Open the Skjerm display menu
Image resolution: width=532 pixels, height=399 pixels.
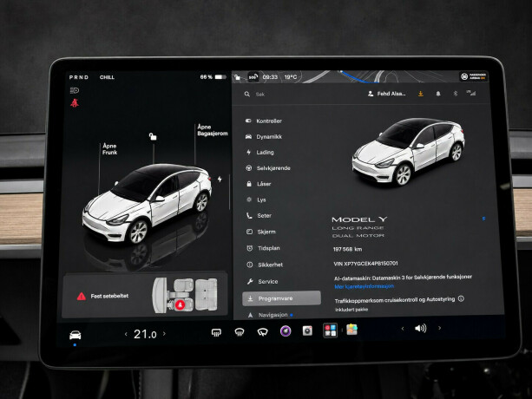click(x=261, y=232)
